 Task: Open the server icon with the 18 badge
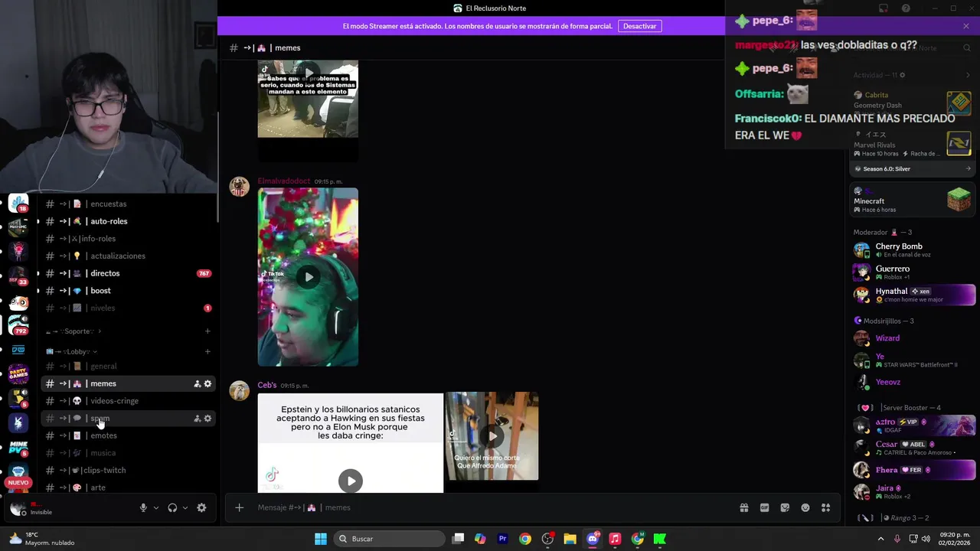[x=18, y=204]
